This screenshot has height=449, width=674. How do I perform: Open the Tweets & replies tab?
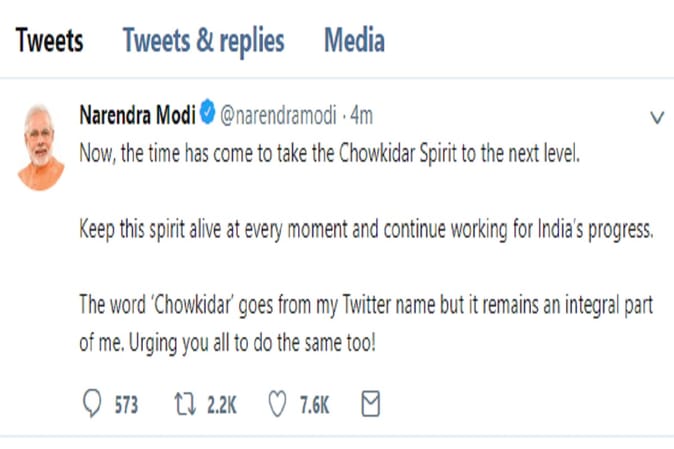click(x=203, y=41)
